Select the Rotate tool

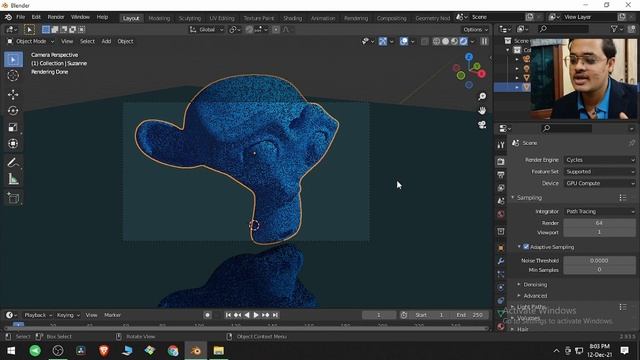[x=13, y=111]
